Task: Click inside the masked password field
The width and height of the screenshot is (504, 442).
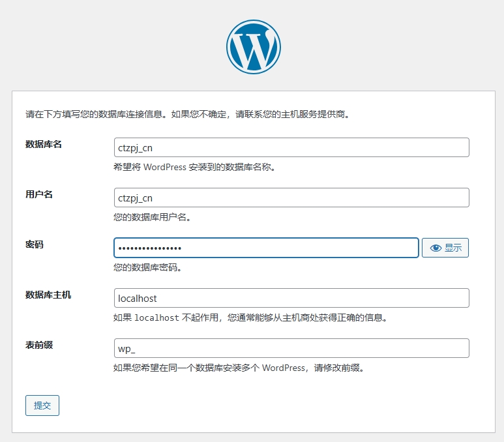Action: pos(266,248)
